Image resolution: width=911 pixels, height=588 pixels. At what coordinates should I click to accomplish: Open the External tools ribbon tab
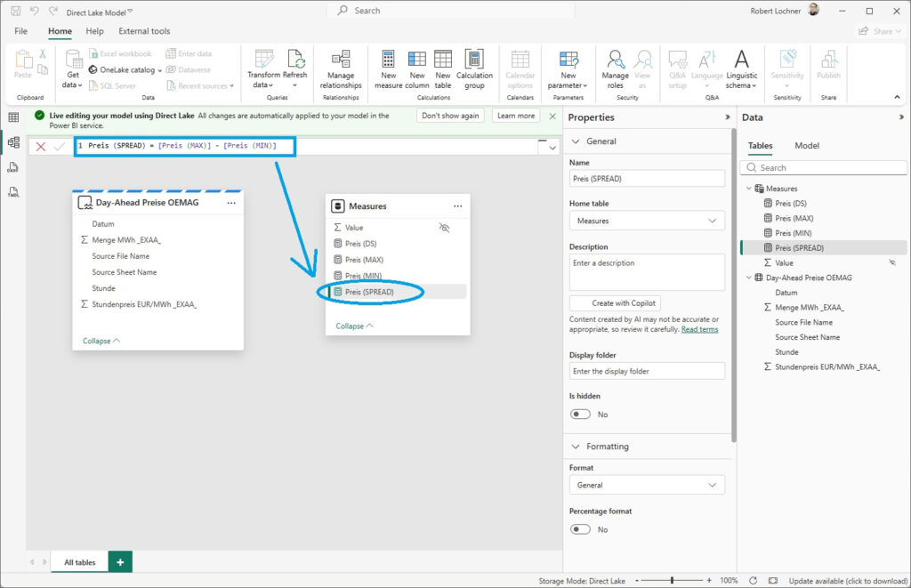[x=144, y=31]
